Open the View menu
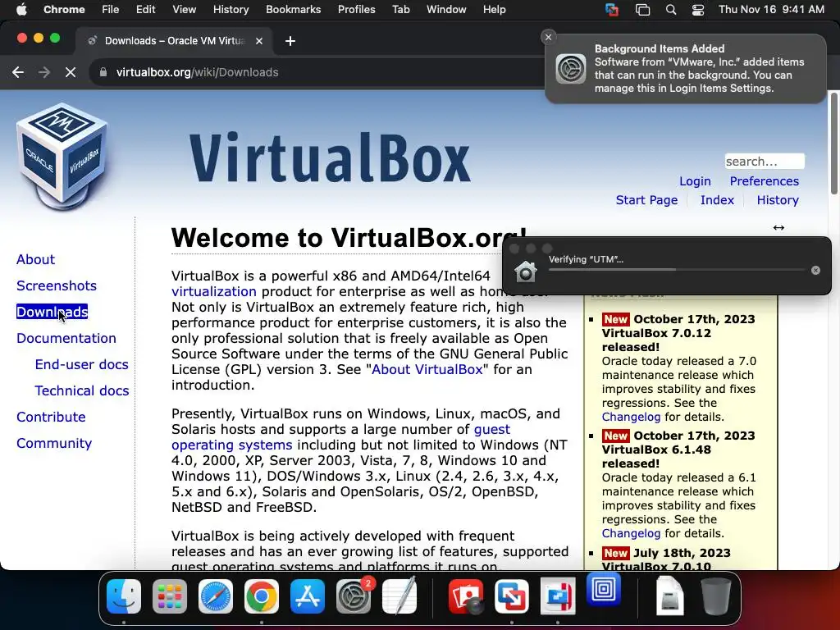This screenshot has height=630, width=840. [184, 9]
